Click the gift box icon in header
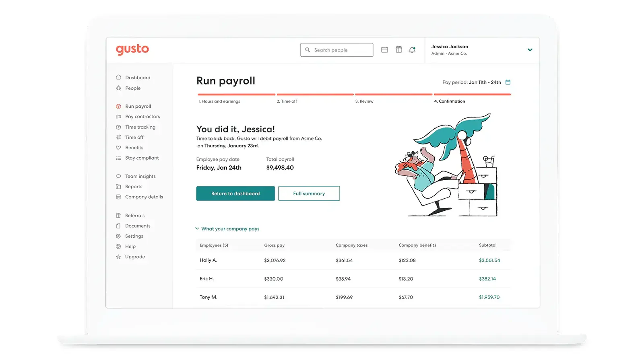 point(398,49)
